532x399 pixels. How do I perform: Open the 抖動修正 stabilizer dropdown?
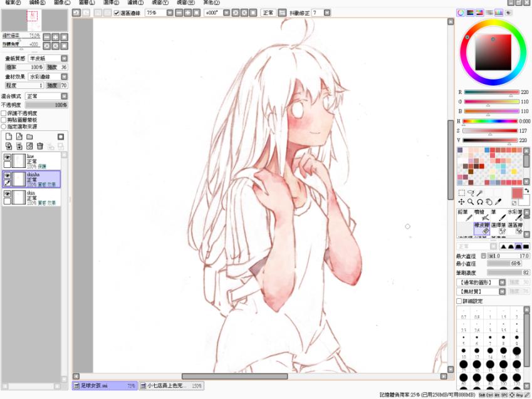tap(326, 13)
